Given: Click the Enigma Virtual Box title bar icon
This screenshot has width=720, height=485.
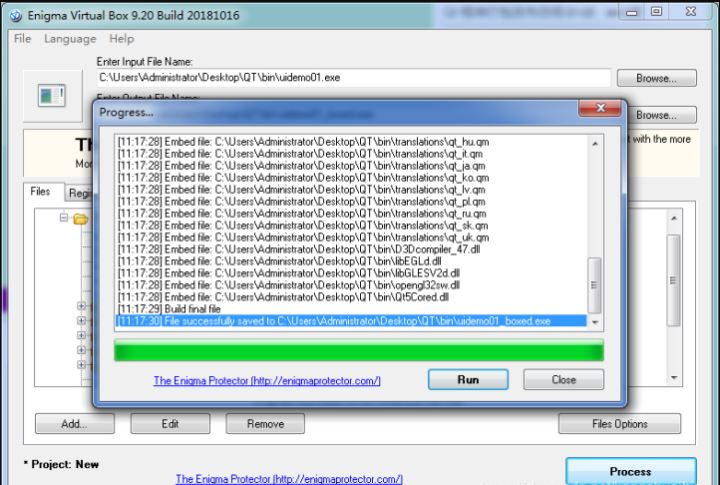Looking at the screenshot, I should coord(16,16).
